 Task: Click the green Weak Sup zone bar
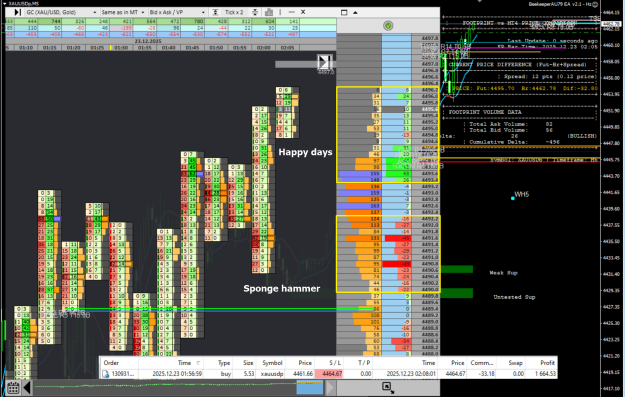(457, 269)
